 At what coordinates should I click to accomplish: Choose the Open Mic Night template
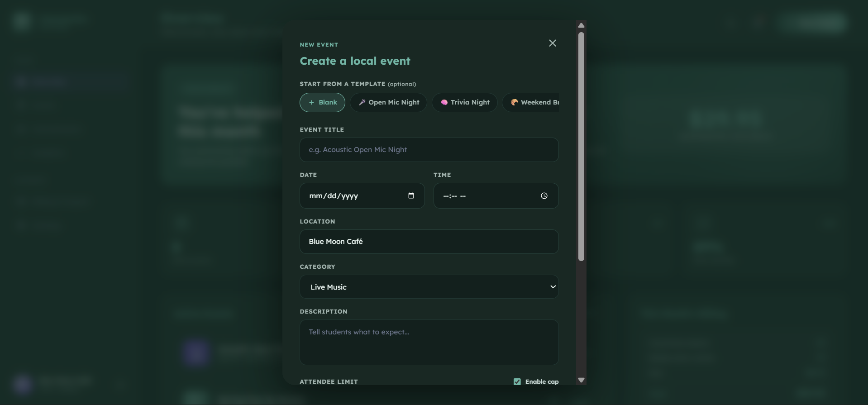point(388,102)
